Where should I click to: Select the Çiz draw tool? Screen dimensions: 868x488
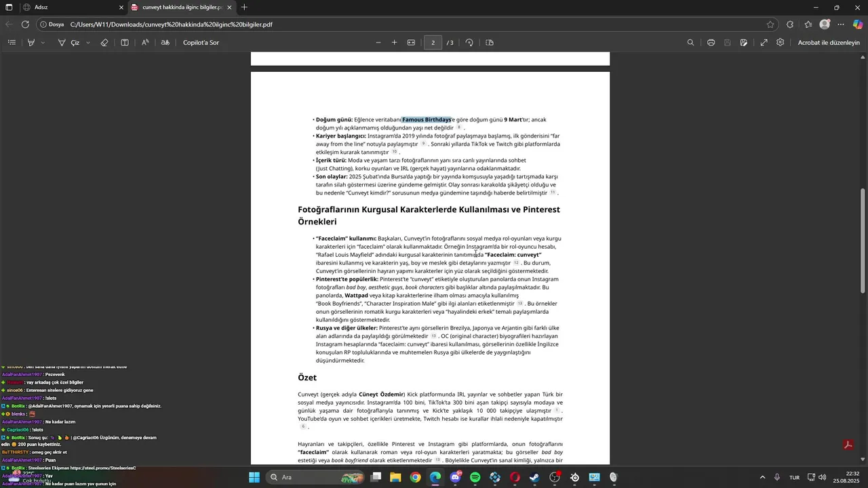pos(68,43)
